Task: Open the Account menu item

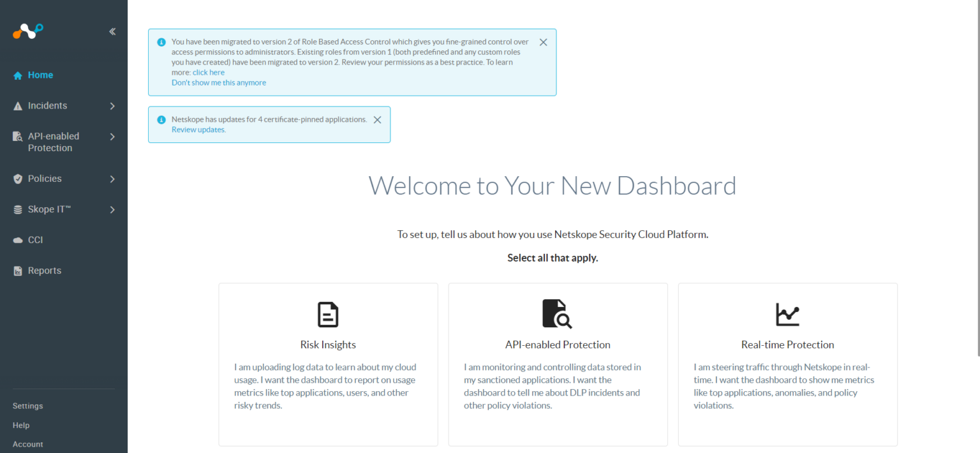Action: [x=28, y=444]
